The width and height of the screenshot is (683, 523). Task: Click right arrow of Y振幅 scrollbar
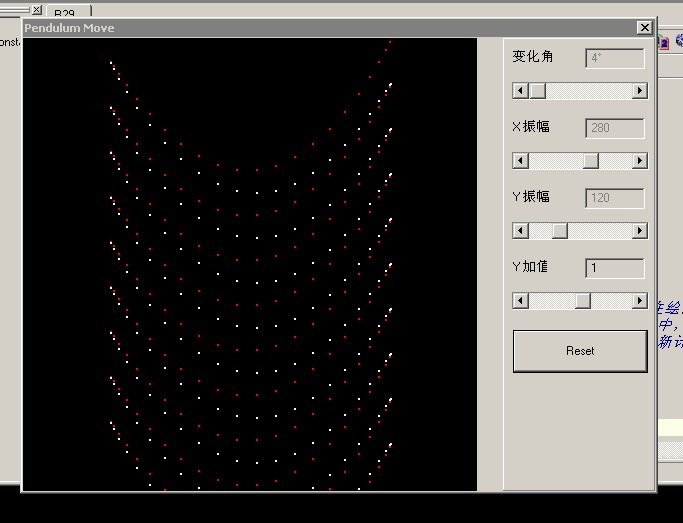point(639,230)
